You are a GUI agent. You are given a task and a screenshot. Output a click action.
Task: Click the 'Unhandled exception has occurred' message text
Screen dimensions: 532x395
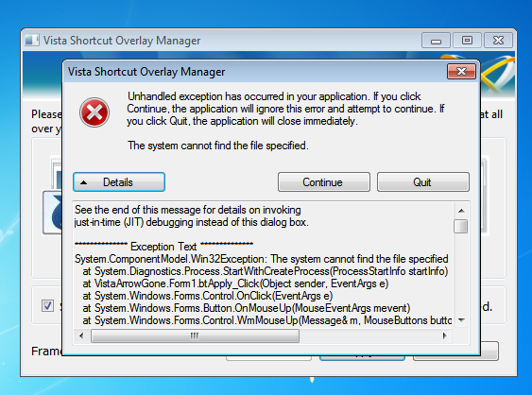click(x=285, y=109)
